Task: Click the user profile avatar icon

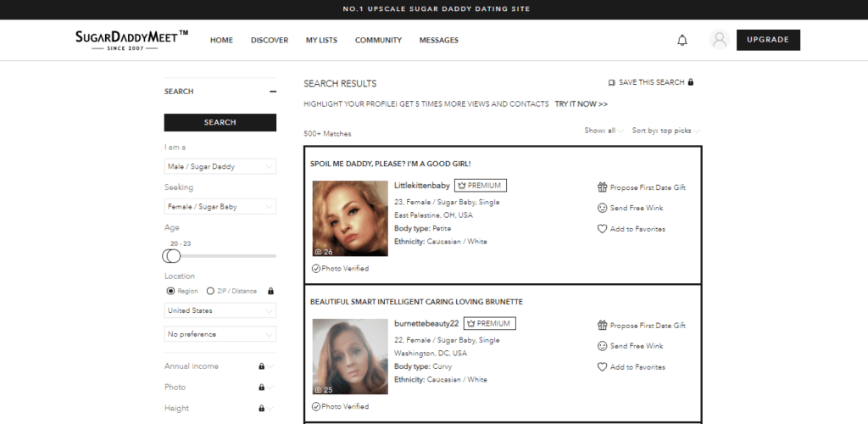Action: 720,40
